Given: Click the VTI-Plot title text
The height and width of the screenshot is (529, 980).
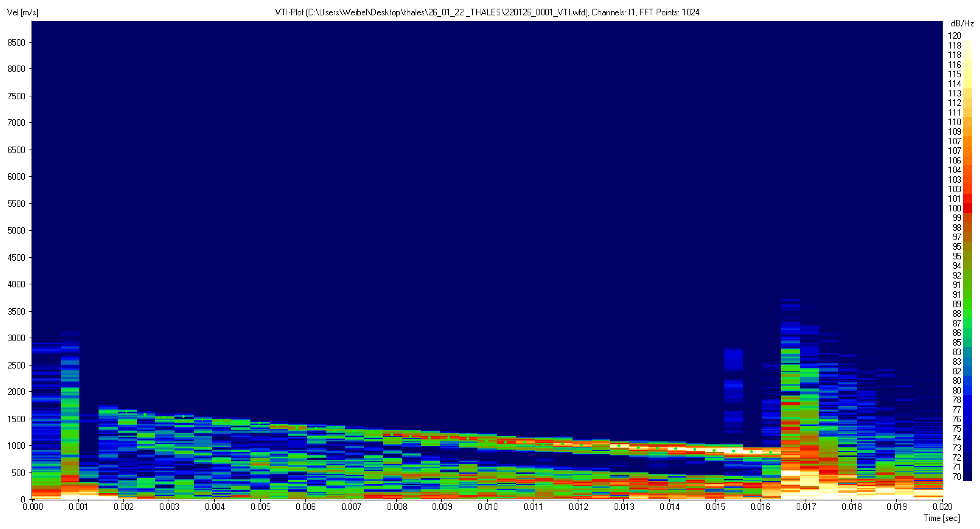Looking at the screenshot, I should 487,12.
